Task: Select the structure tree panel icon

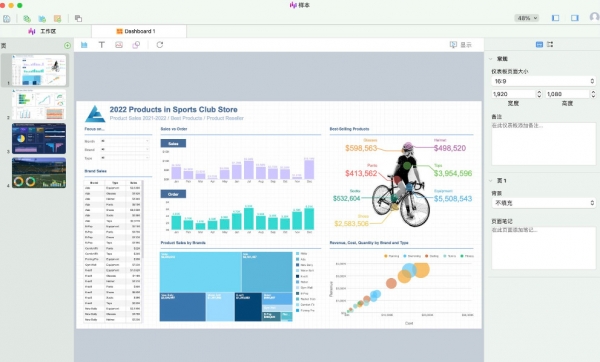Action: coord(550,44)
